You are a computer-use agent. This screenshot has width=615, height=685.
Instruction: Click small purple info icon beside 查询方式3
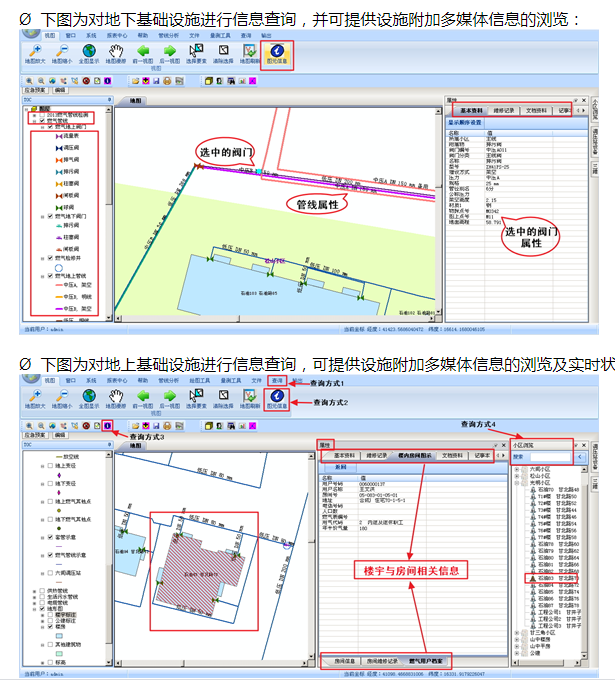coord(108,427)
